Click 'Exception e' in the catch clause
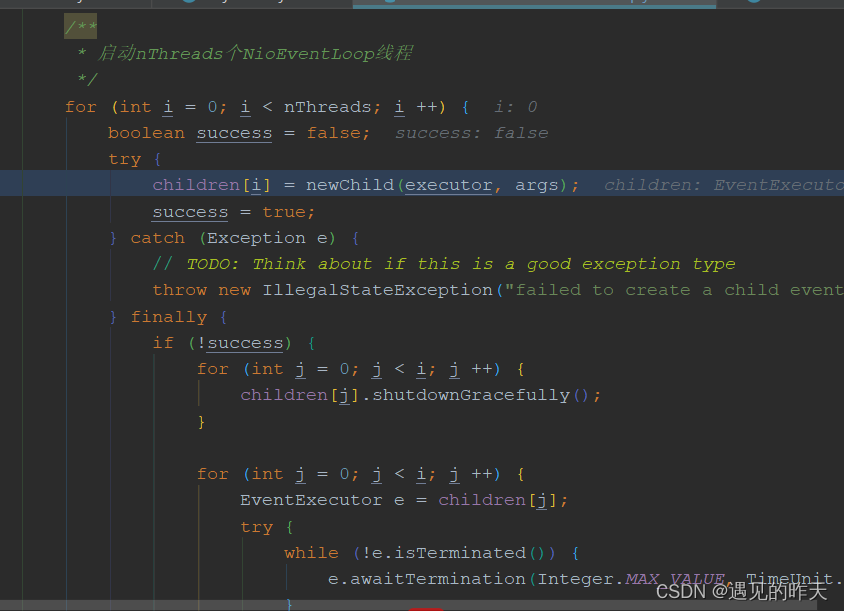This screenshot has width=844, height=611. tap(267, 238)
